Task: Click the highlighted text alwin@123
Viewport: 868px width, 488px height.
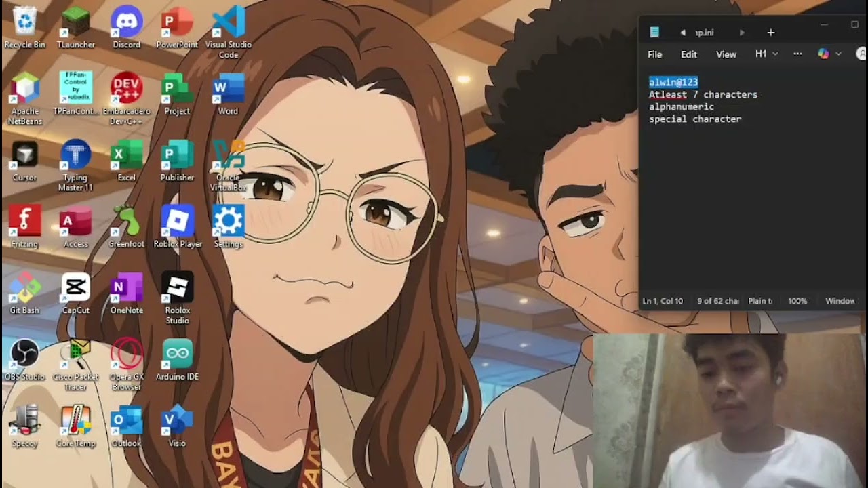Action: pos(673,82)
